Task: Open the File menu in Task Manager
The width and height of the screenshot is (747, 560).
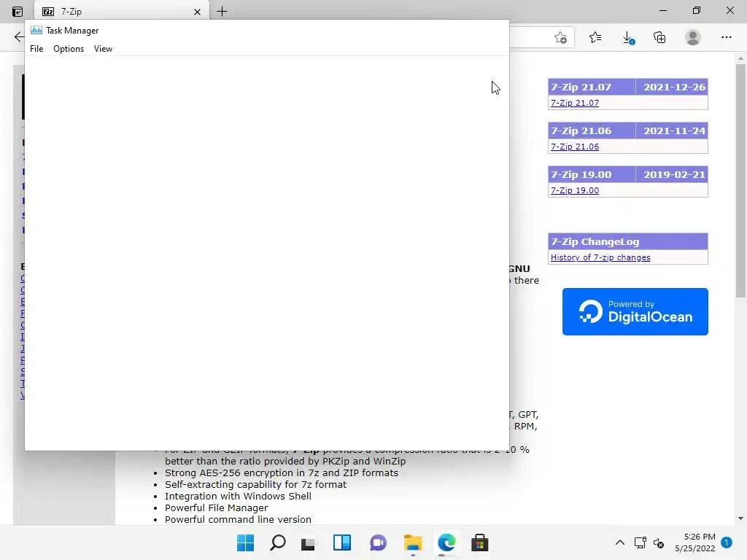Action: [x=36, y=49]
